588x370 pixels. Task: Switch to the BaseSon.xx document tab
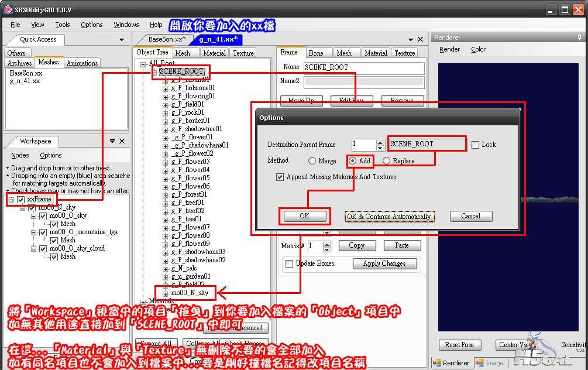click(x=166, y=39)
